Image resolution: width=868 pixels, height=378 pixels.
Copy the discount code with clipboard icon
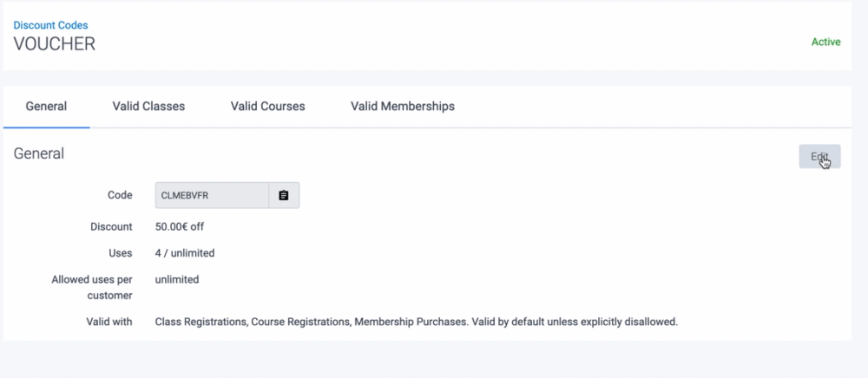(x=284, y=196)
